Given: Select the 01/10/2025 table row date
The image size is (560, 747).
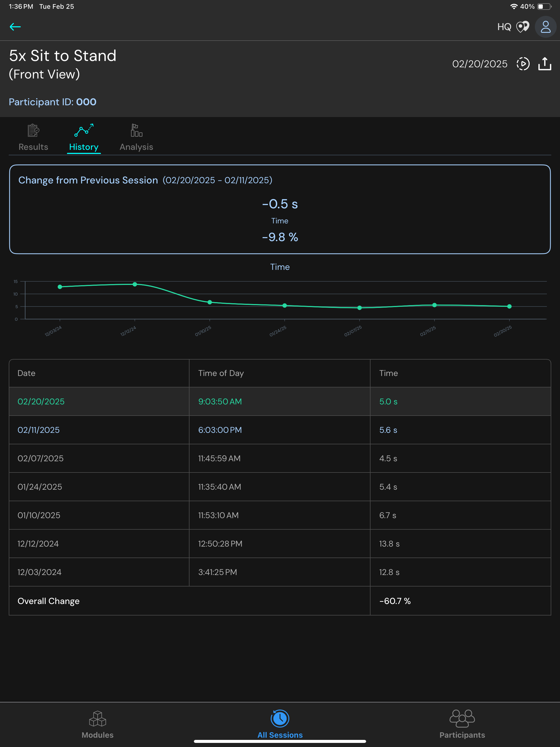Looking at the screenshot, I should click(39, 515).
